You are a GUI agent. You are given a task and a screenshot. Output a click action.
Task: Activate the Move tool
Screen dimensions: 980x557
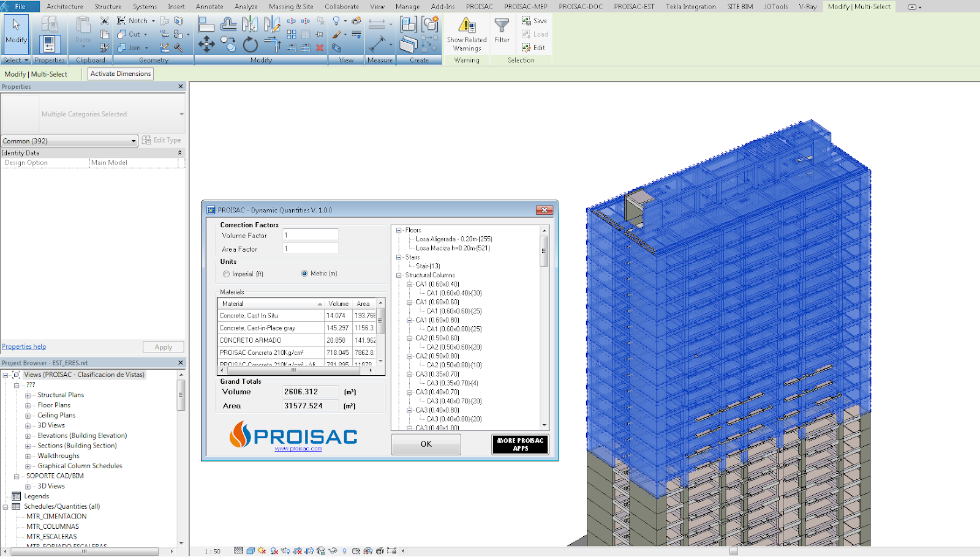pos(206,44)
